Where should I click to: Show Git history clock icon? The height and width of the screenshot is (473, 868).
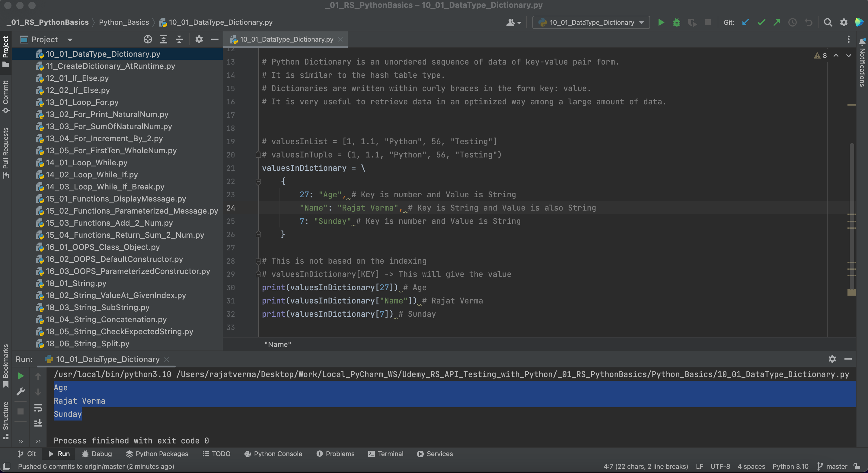tap(793, 23)
